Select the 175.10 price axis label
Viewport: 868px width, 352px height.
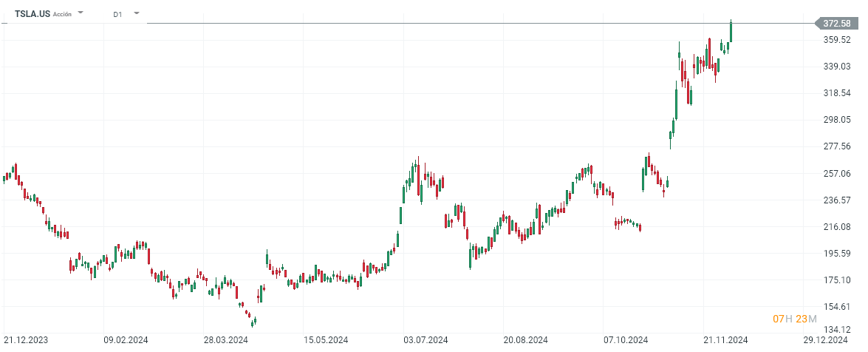tap(835, 280)
